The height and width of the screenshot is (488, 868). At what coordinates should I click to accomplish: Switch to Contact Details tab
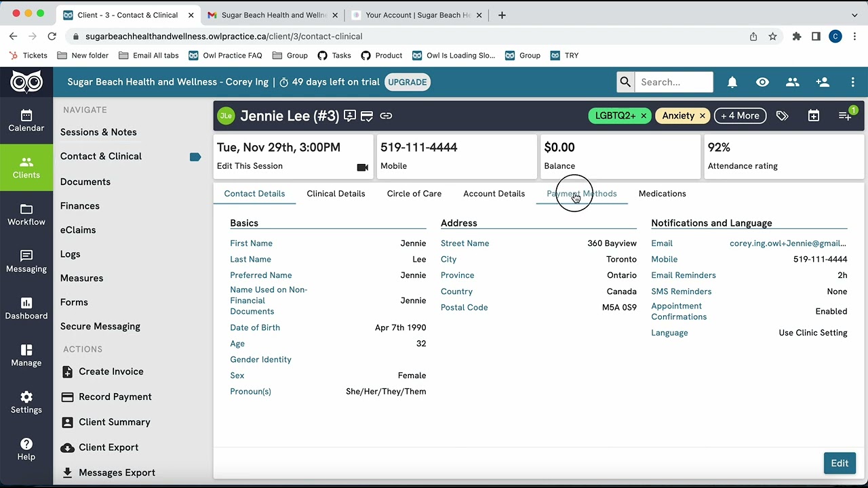[254, 194]
